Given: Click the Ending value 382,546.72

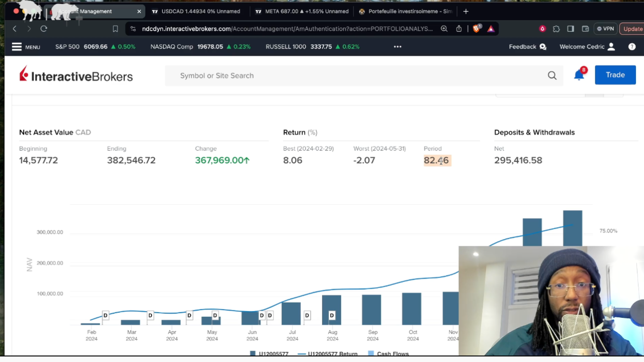Looking at the screenshot, I should (x=131, y=160).
